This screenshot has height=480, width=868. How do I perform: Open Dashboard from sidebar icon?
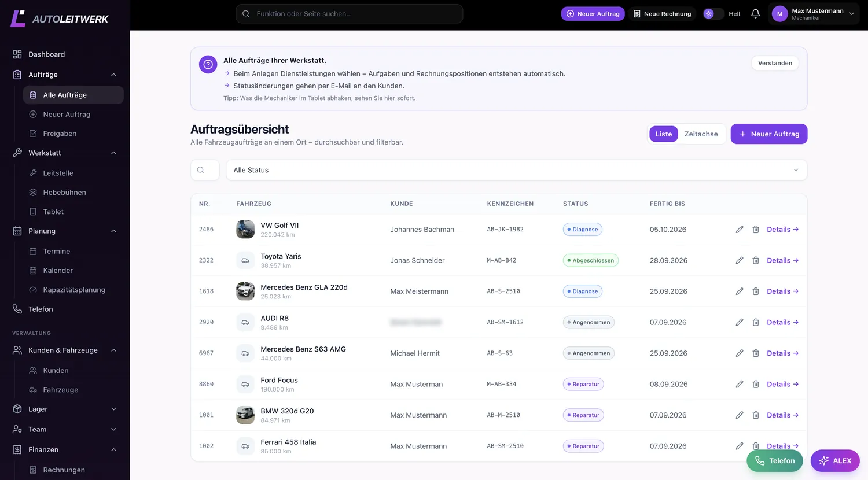[x=17, y=54]
